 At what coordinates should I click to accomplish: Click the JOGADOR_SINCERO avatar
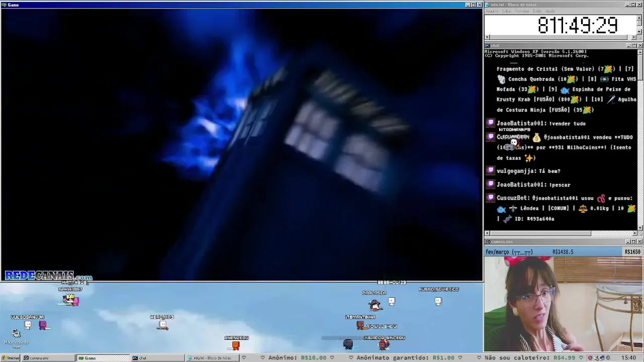(x=384, y=345)
